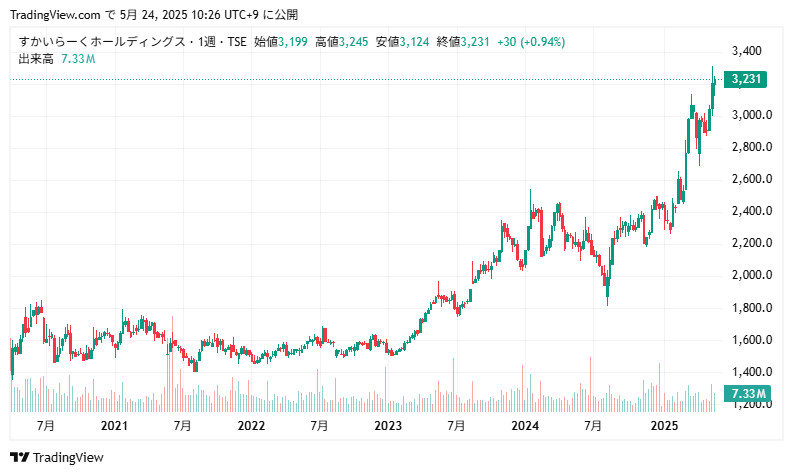
Task: Click the 2,800.0 price axis label
Action: coord(752,147)
